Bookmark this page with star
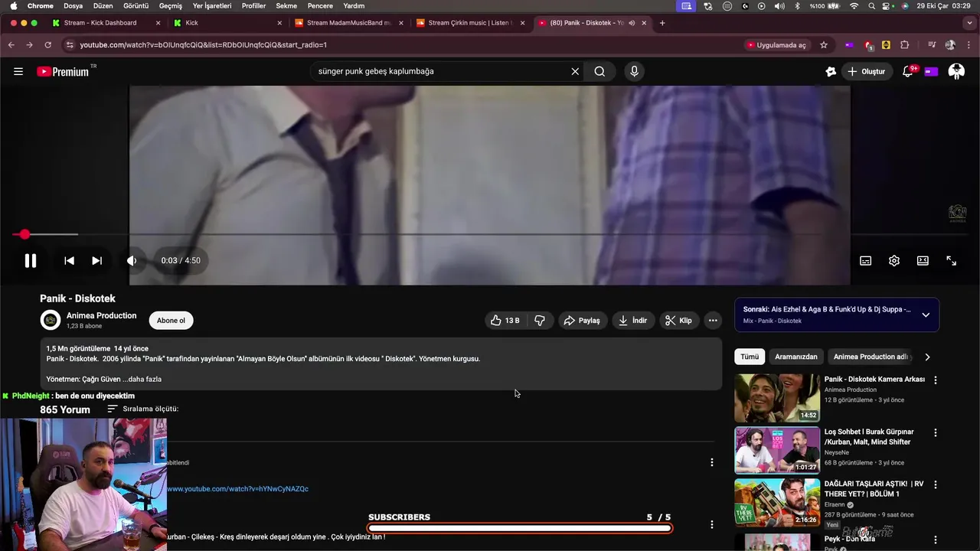 click(x=824, y=45)
